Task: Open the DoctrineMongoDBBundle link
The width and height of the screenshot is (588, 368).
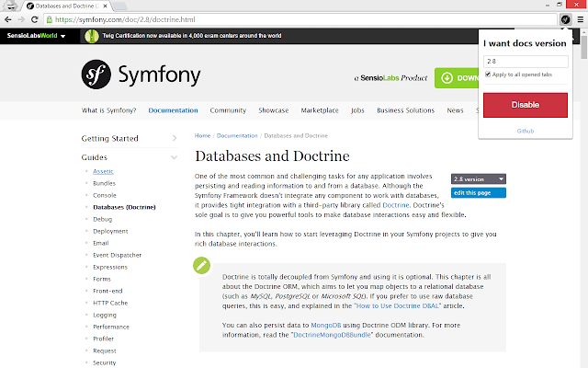Action: pyautogui.click(x=332, y=335)
